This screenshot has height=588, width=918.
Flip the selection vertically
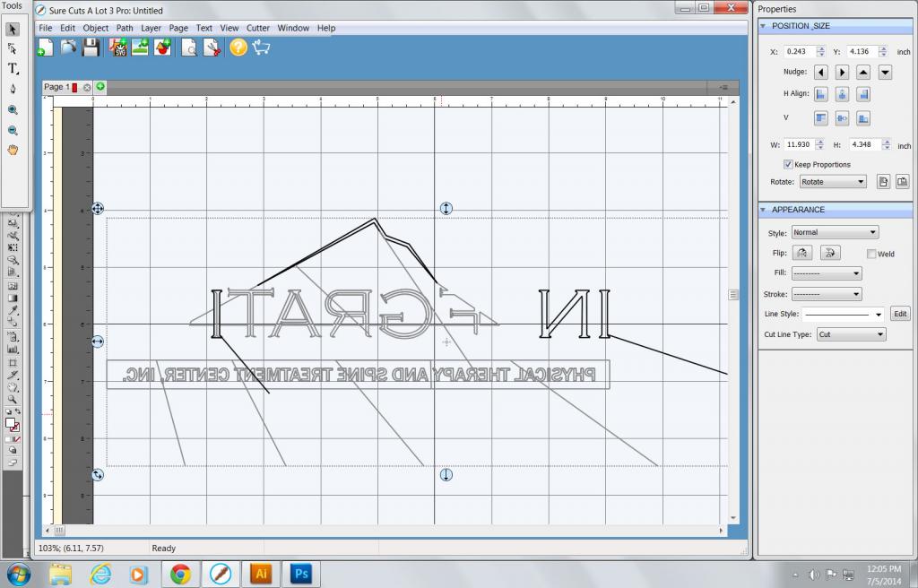pos(830,253)
